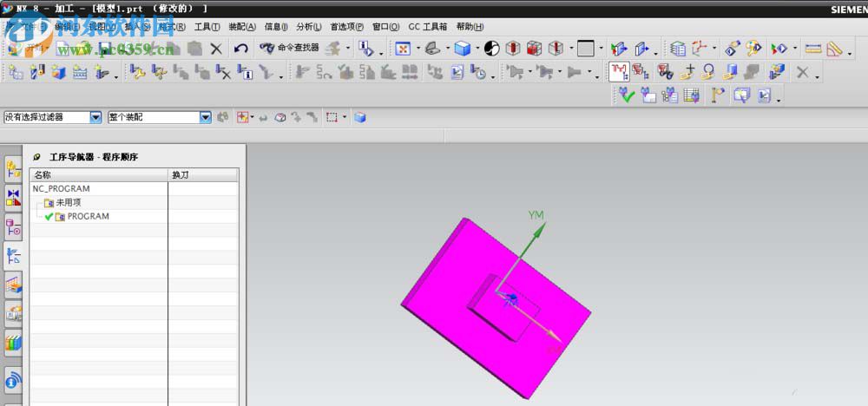Viewport: 868px width, 406px height.
Task: Open the arrow beside rectangle selection icon
Action: (345, 117)
